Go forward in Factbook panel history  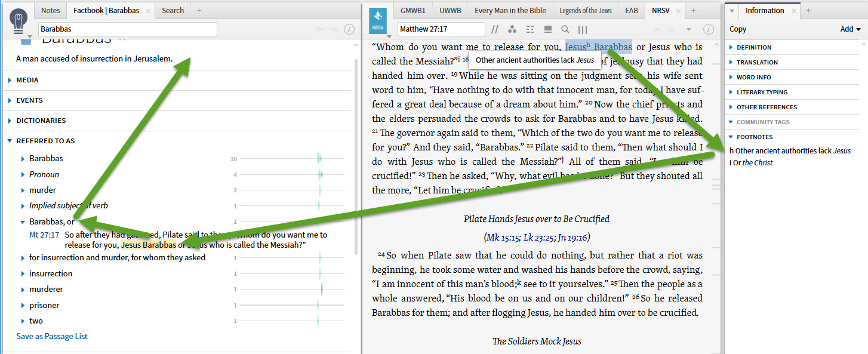point(334,29)
